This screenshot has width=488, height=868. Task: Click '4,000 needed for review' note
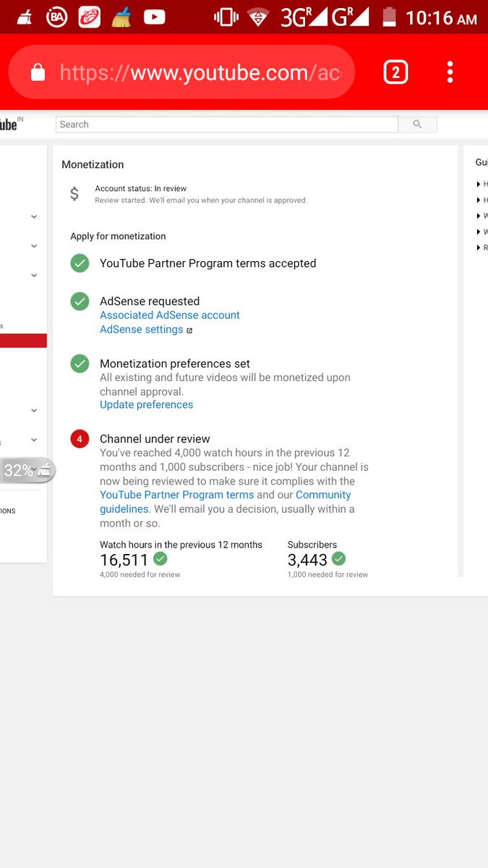point(140,575)
